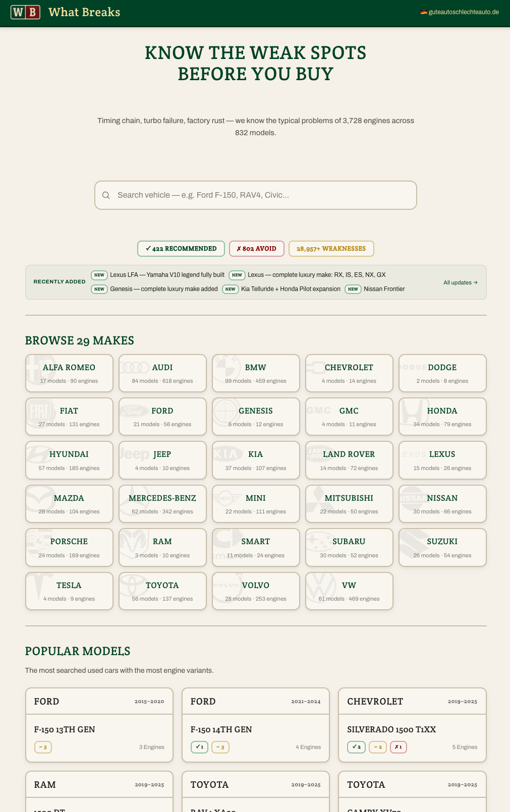Open BMW make card
Screen dimensions: 510x812
pos(256,373)
